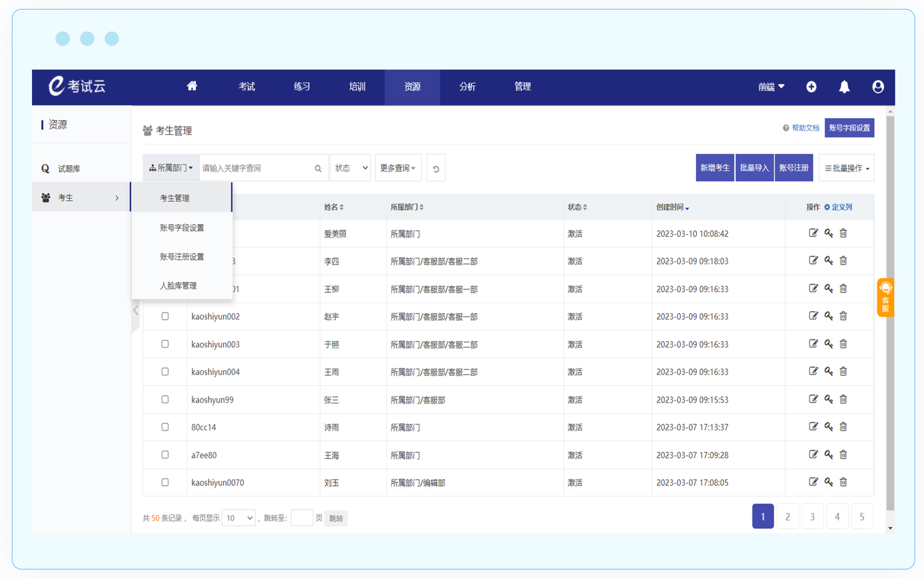The height and width of the screenshot is (579, 924).
Task: Tick the checkbox beside a7ee80
Action: pyautogui.click(x=165, y=455)
